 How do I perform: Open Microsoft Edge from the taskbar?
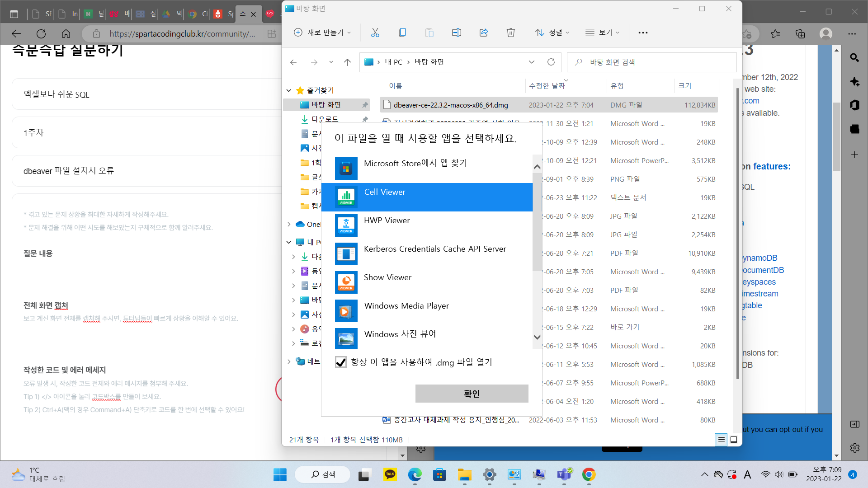tap(415, 474)
